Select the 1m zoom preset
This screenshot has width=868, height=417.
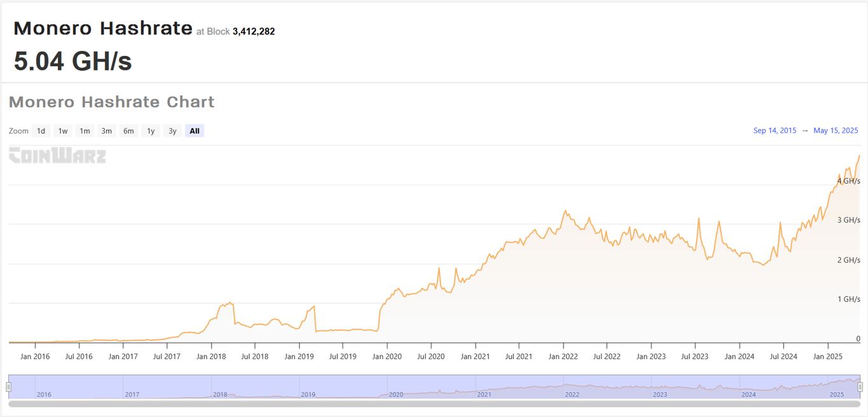click(85, 130)
